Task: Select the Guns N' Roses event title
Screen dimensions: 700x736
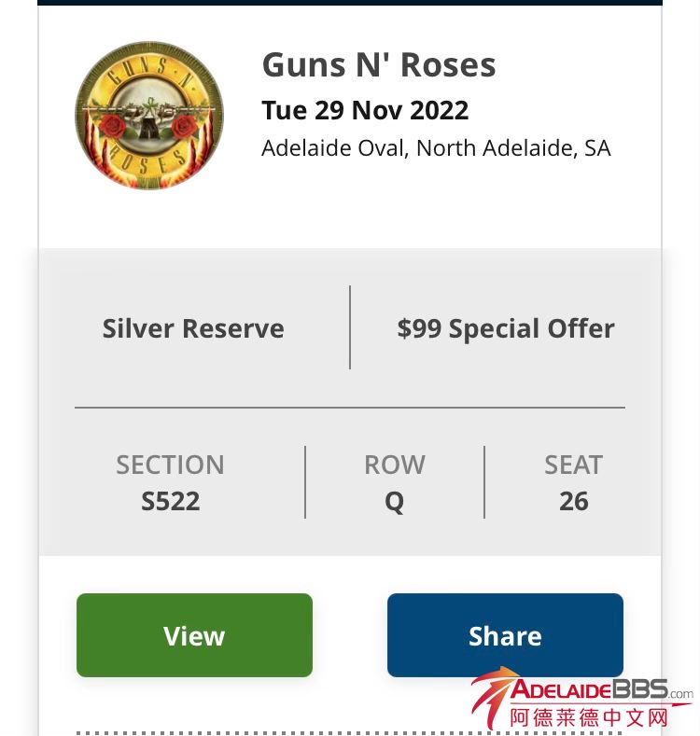Action: tap(378, 65)
